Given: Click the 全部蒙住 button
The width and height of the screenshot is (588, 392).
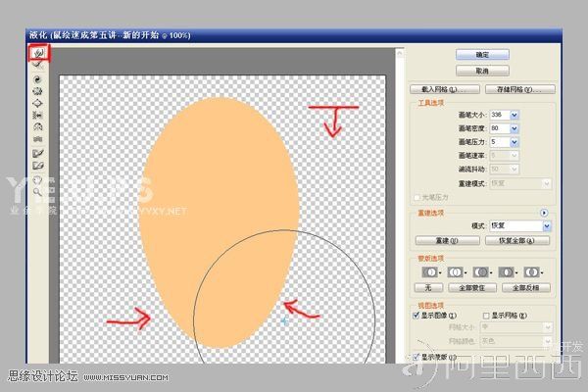Looking at the screenshot, I should point(472,288).
